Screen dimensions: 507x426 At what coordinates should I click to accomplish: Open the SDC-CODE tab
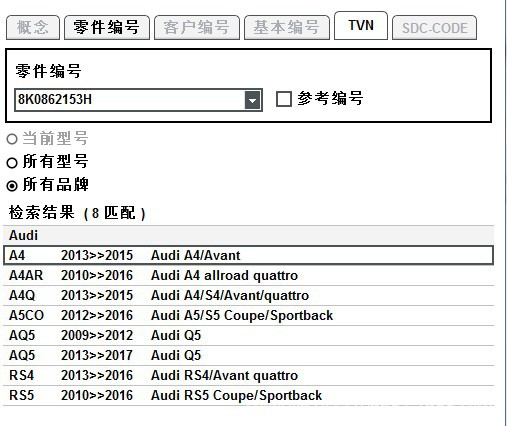coord(434,27)
